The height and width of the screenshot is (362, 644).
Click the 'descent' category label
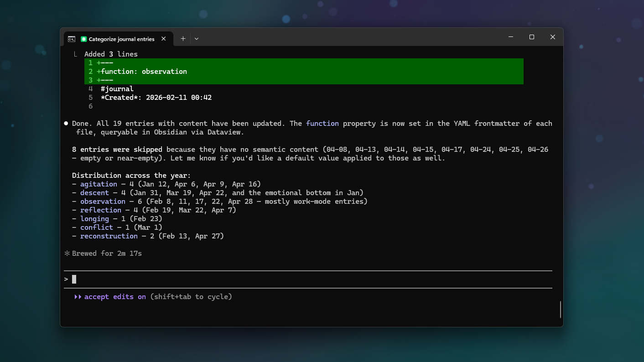pos(94,193)
